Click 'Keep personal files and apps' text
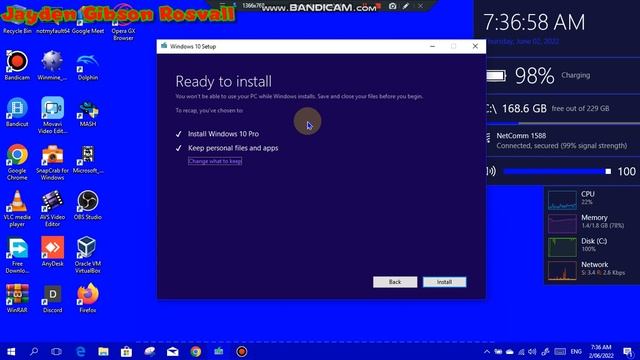Viewport: 640px width, 360px height. coord(233,148)
